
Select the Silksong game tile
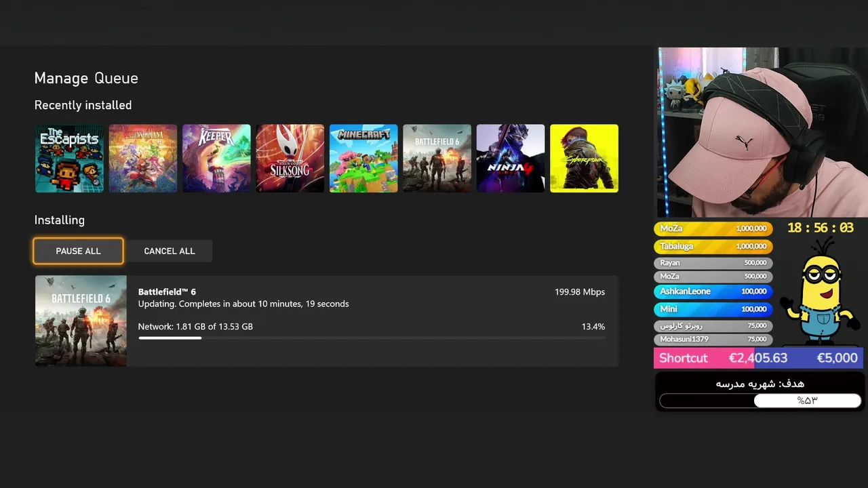point(290,158)
